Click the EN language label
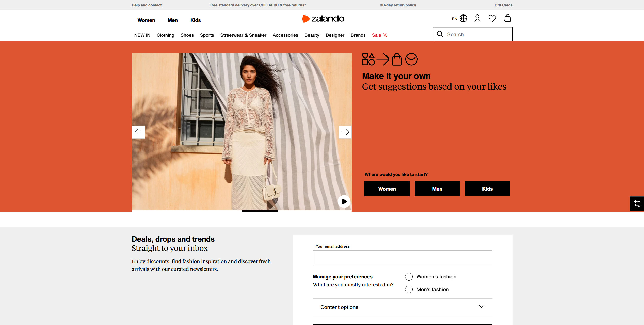Image resolution: width=644 pixels, height=325 pixels. pyautogui.click(x=455, y=19)
